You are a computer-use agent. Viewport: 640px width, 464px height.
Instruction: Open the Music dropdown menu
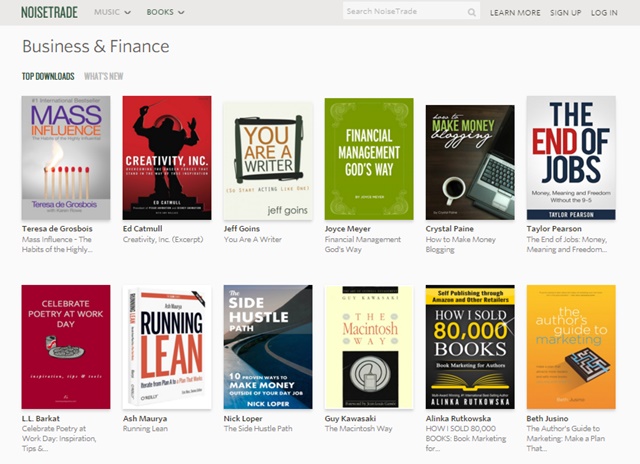[x=112, y=13]
